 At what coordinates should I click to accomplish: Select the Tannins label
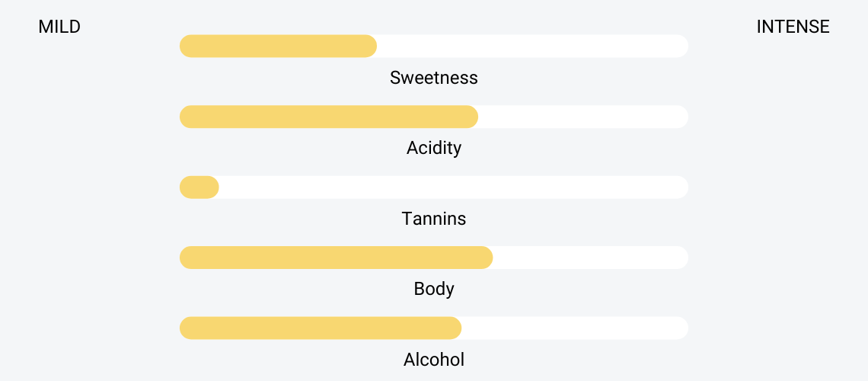(x=433, y=219)
